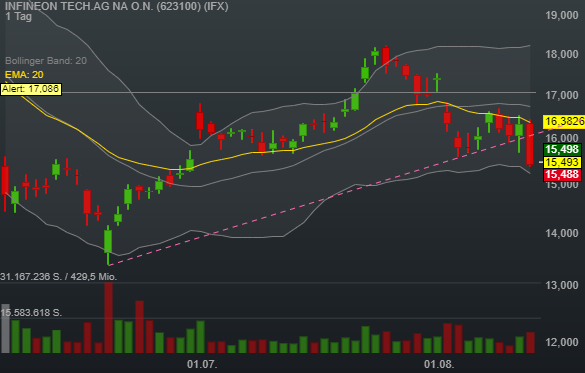Click the tallest red volume bar
585x373 pixels.
109,318
